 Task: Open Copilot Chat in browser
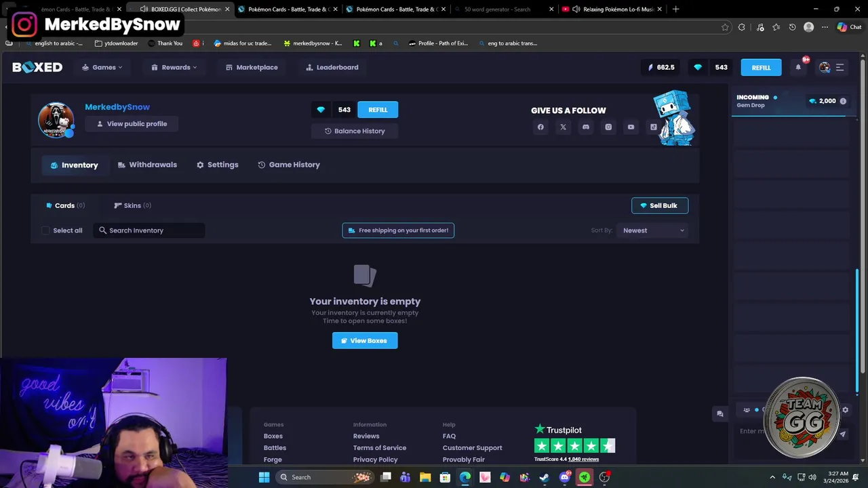point(849,27)
